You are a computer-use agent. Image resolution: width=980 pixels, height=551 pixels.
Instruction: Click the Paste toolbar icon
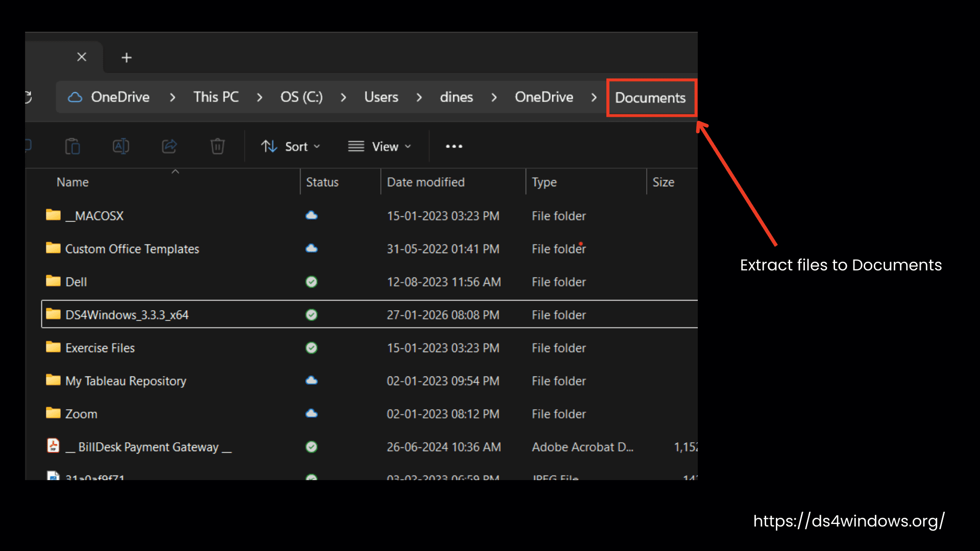click(72, 146)
